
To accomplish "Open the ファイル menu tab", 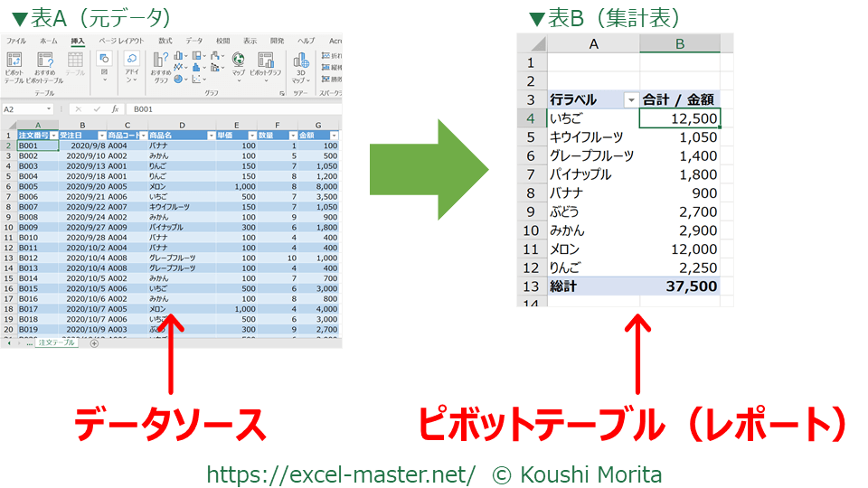I will [x=16, y=41].
